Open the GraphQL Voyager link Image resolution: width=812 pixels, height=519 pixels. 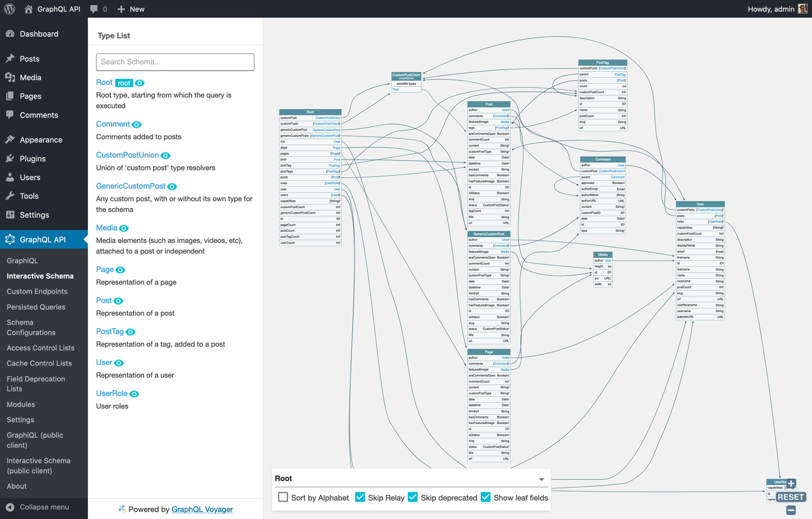pos(202,509)
